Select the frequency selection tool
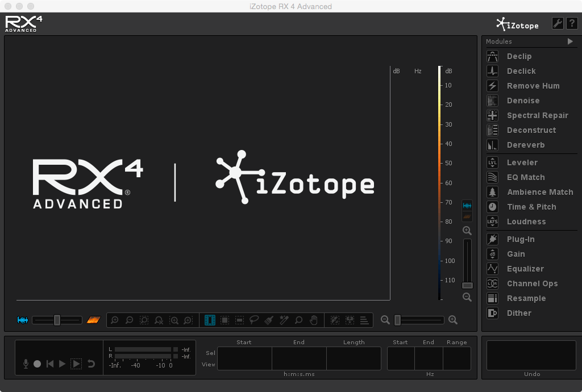 (x=240, y=320)
